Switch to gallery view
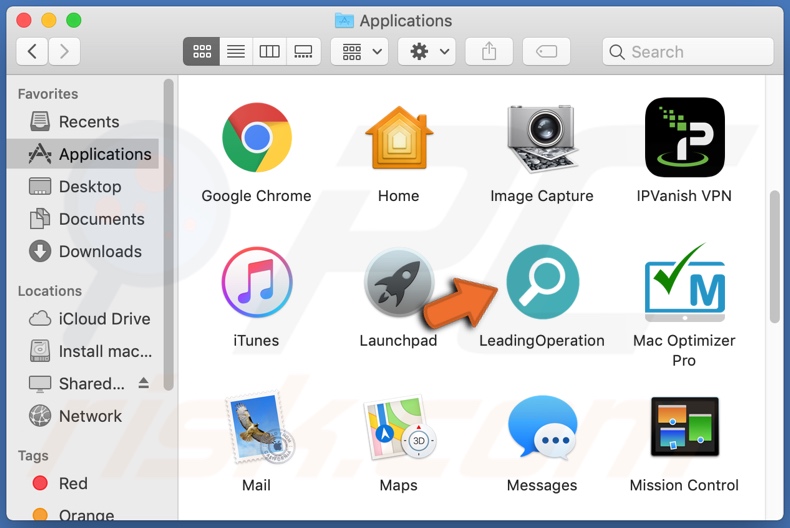The width and height of the screenshot is (790, 528). click(x=303, y=51)
